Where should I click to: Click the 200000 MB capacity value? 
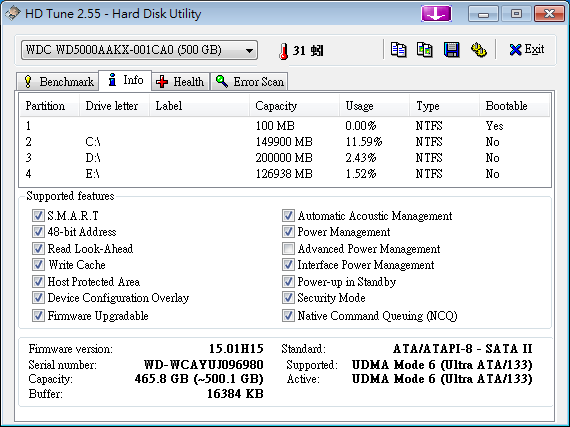tap(284, 158)
